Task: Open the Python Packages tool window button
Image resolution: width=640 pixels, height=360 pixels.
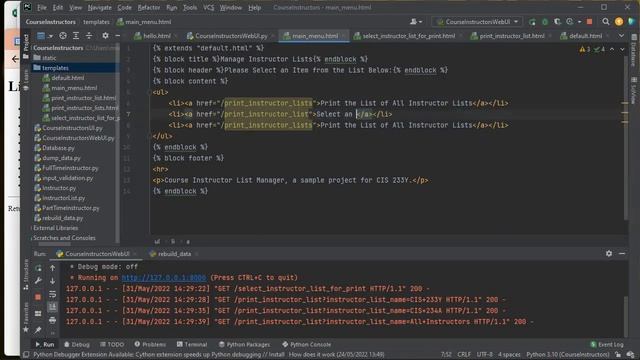Action: [244, 344]
